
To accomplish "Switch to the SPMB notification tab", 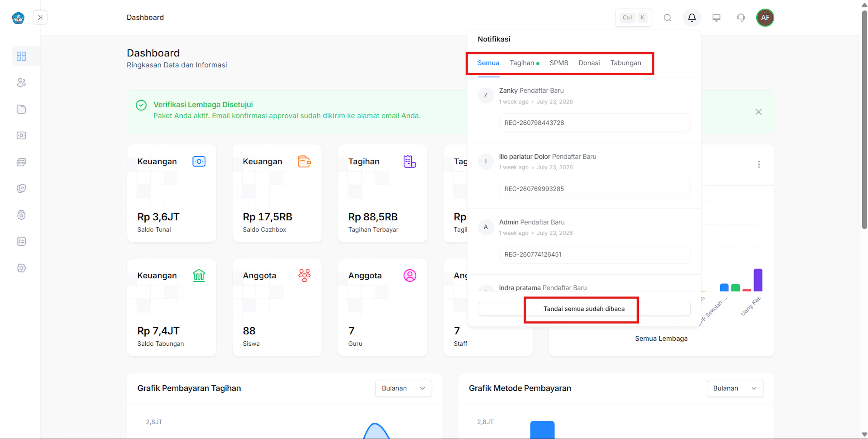I will click(x=559, y=63).
